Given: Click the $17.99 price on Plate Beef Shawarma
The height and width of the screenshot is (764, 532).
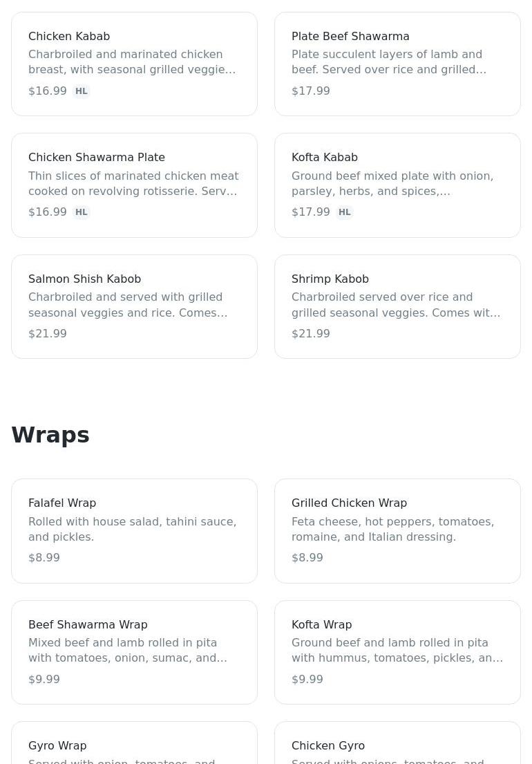Looking at the screenshot, I should click(311, 91).
